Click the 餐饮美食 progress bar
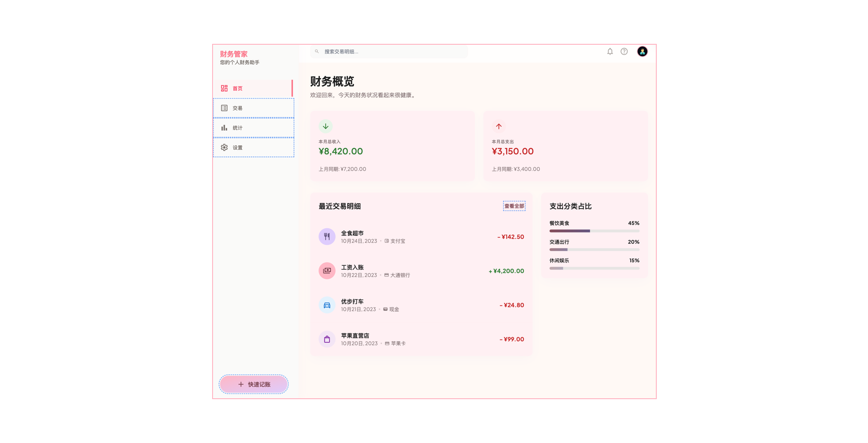This screenshot has width=868, height=443. (x=594, y=231)
